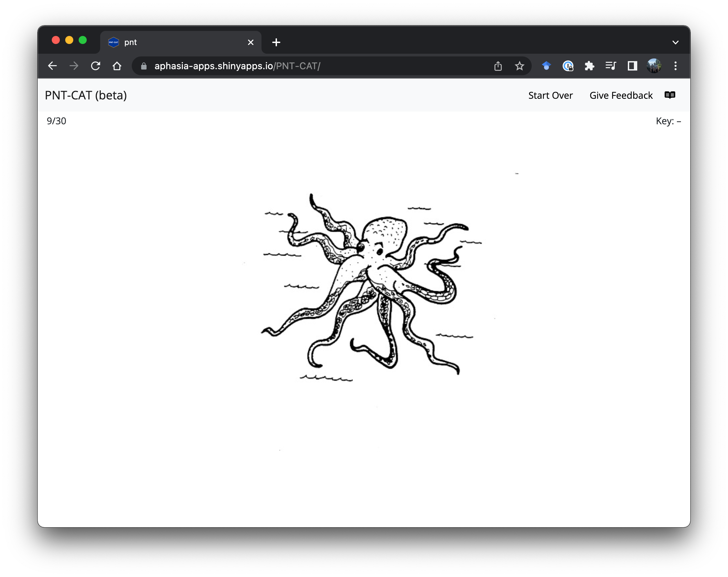Viewport: 728px width, 577px height.
Task: Open the media controls playlist icon
Action: pyautogui.click(x=611, y=66)
